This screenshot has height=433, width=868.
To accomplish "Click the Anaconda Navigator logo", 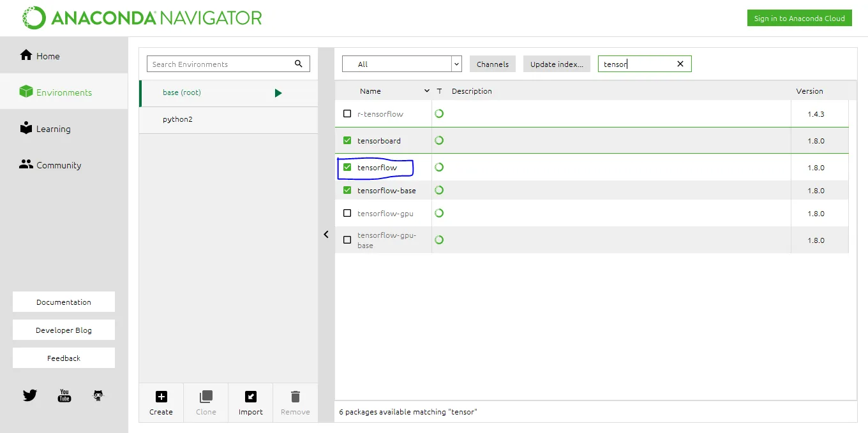I will tap(141, 18).
